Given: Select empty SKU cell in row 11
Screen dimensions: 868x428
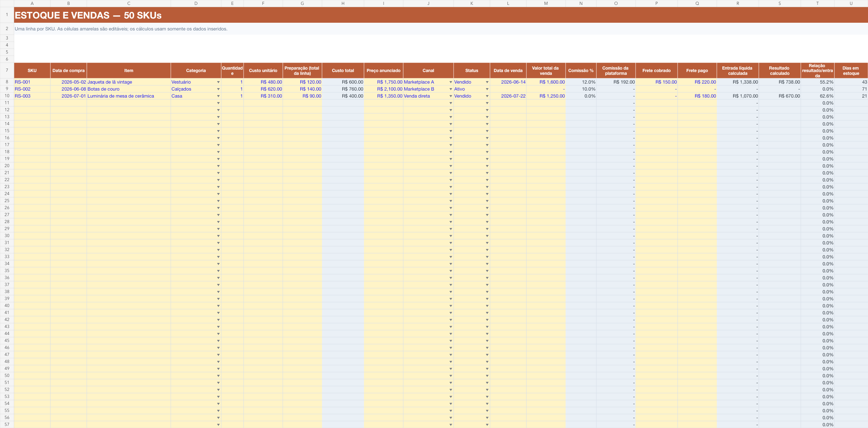Looking at the screenshot, I should pos(32,103).
